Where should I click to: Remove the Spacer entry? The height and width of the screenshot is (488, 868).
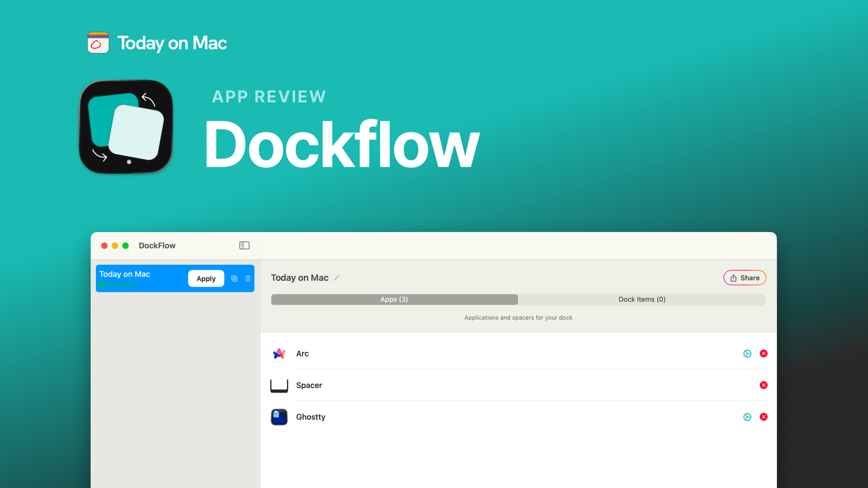tap(763, 385)
